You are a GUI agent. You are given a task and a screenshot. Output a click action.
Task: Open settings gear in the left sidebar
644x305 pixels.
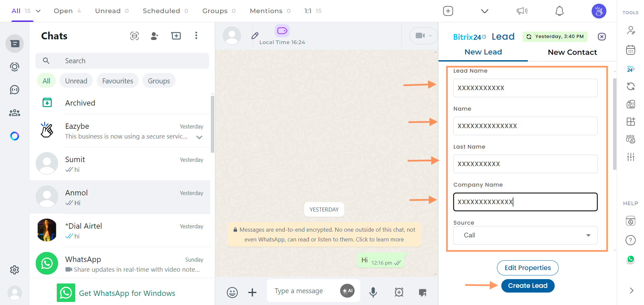pyautogui.click(x=14, y=270)
